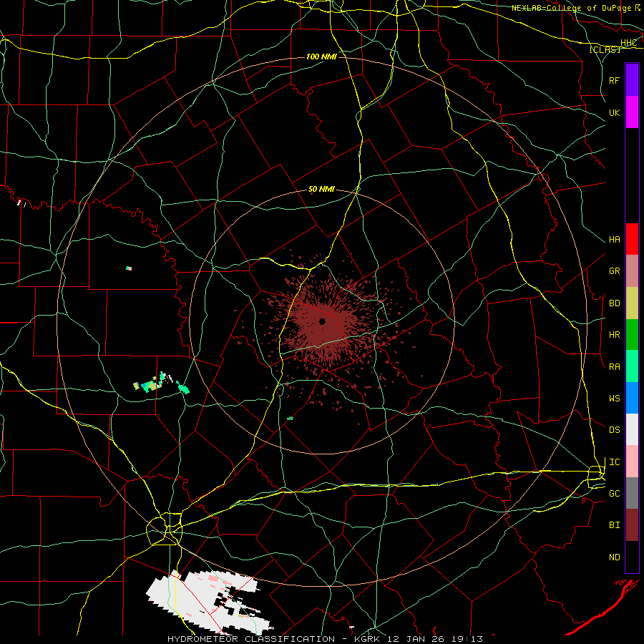The height and width of the screenshot is (644, 644).
Task: Click the 100 NMI range ring label
Action: [x=321, y=57]
